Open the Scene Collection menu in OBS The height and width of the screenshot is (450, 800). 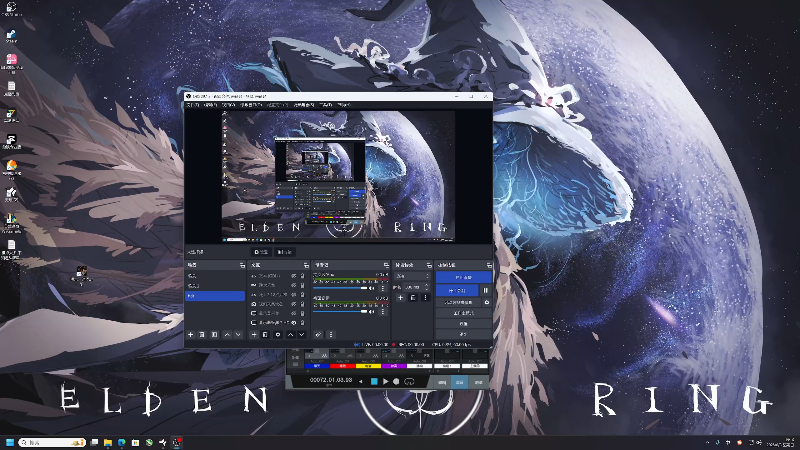pyautogui.click(x=304, y=105)
